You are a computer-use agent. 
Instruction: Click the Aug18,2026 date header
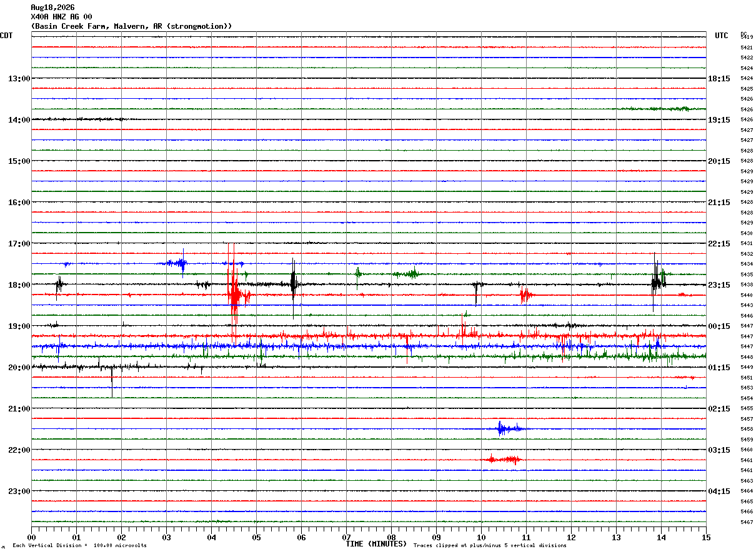[x=52, y=8]
